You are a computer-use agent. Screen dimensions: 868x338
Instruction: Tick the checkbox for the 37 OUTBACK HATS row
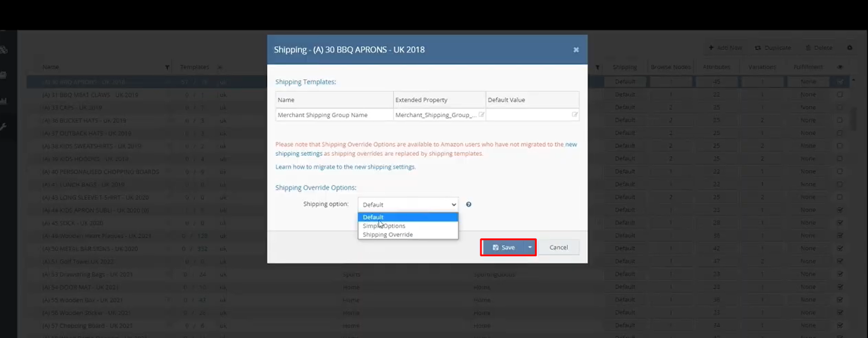click(x=840, y=133)
